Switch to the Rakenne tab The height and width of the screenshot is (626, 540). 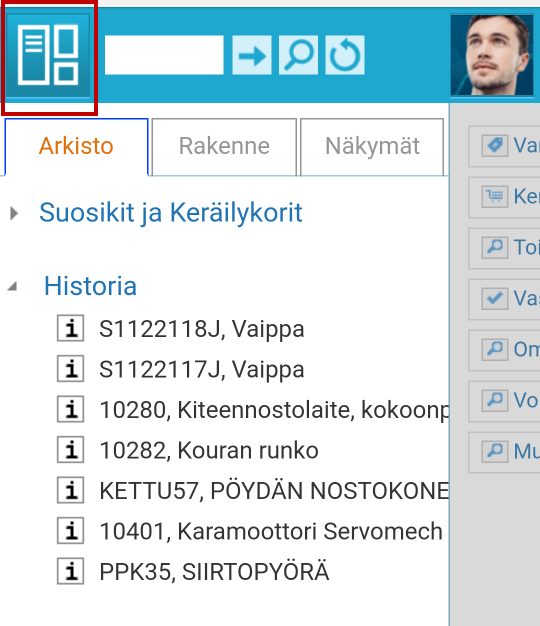click(224, 147)
